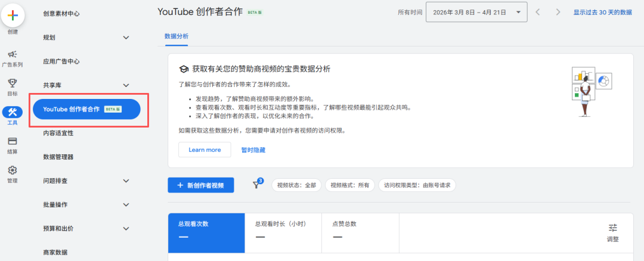The image size is (644, 261).
Task: Open 应用广告中心 in the side menu
Action: pyautogui.click(x=61, y=61)
